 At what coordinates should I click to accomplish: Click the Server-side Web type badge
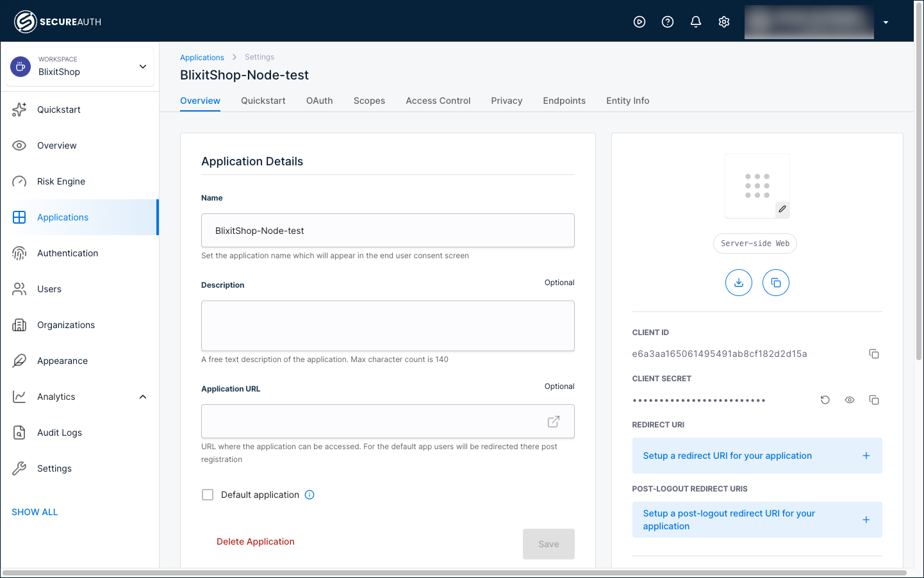pyautogui.click(x=755, y=244)
